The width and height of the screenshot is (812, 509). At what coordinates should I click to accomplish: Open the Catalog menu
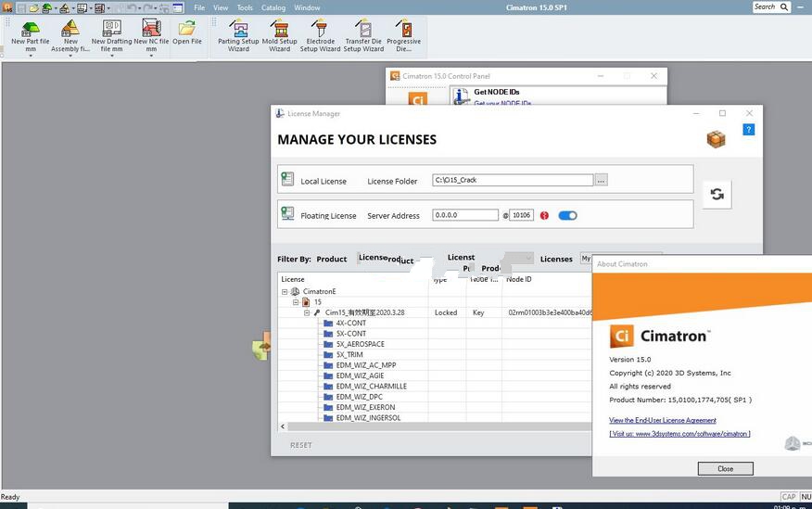273,7
